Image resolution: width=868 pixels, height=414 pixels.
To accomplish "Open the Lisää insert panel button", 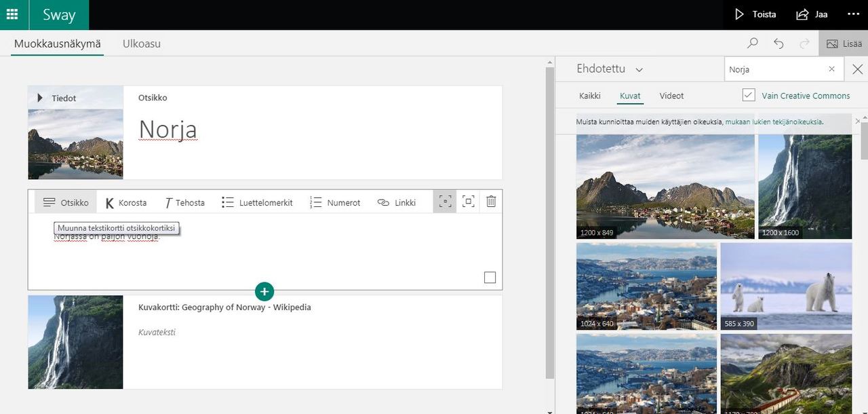I will pyautogui.click(x=844, y=43).
